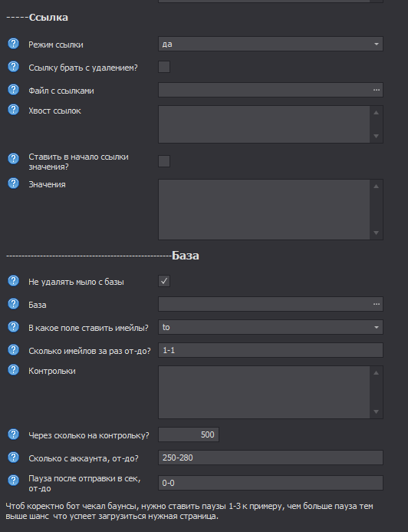
Task: Click help icon for Через сколько на контрольку
Action: point(13,435)
